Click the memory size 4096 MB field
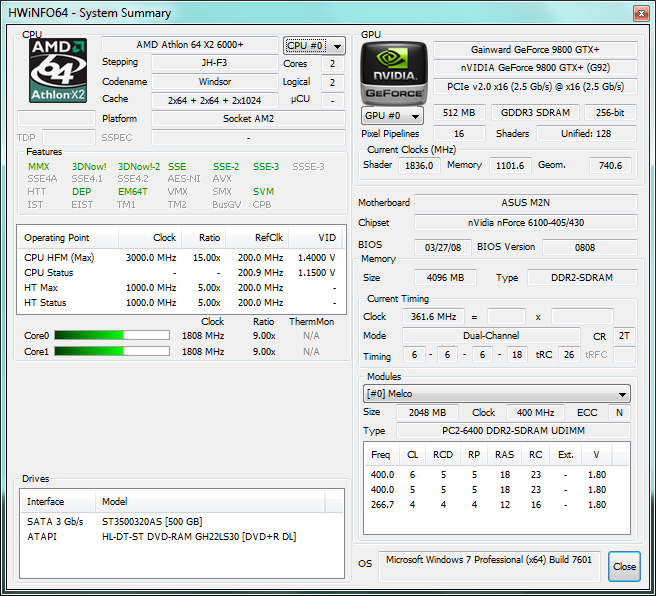 (x=445, y=278)
